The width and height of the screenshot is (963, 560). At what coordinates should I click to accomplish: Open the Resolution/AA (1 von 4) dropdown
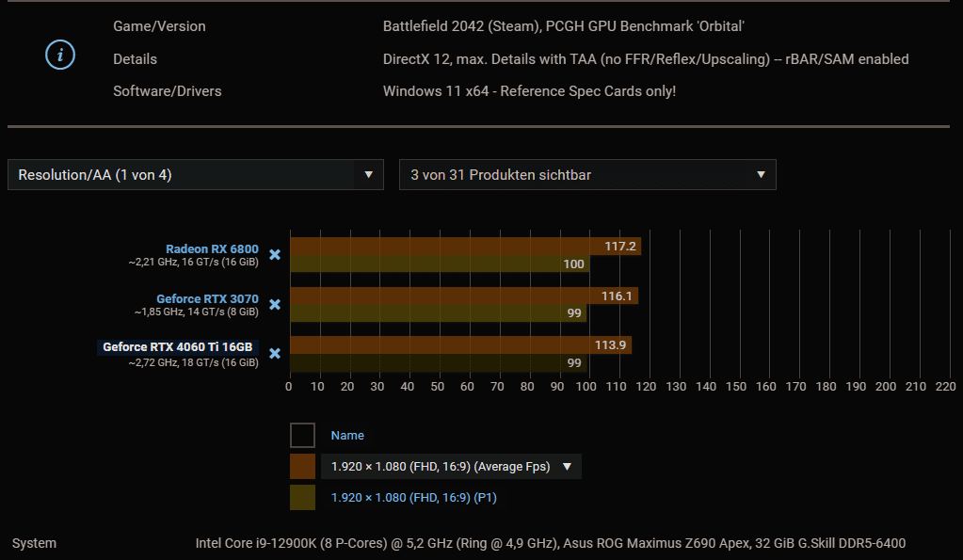click(x=195, y=174)
